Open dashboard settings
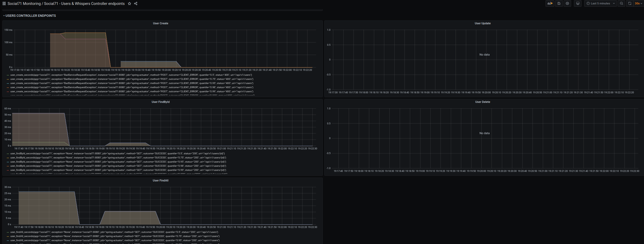644x244 pixels. point(567,3)
